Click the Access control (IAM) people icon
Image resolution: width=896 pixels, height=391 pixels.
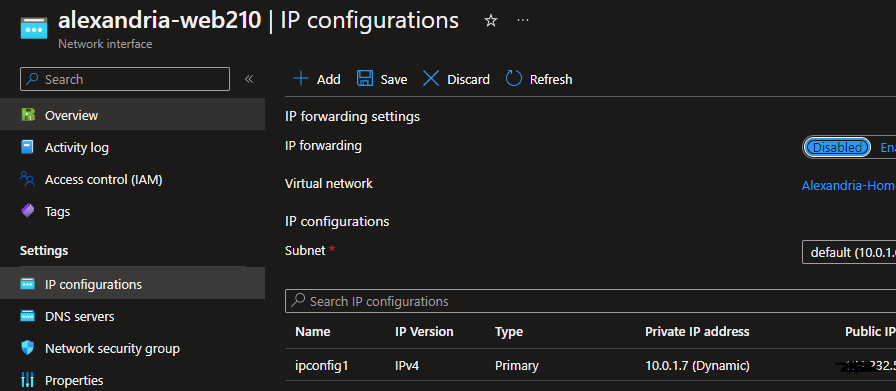tap(27, 179)
